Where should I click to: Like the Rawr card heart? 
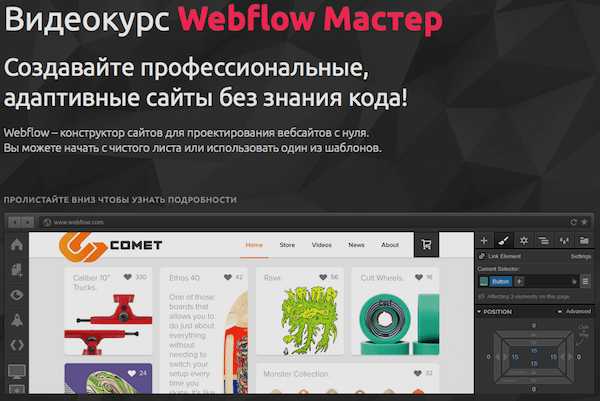(323, 277)
